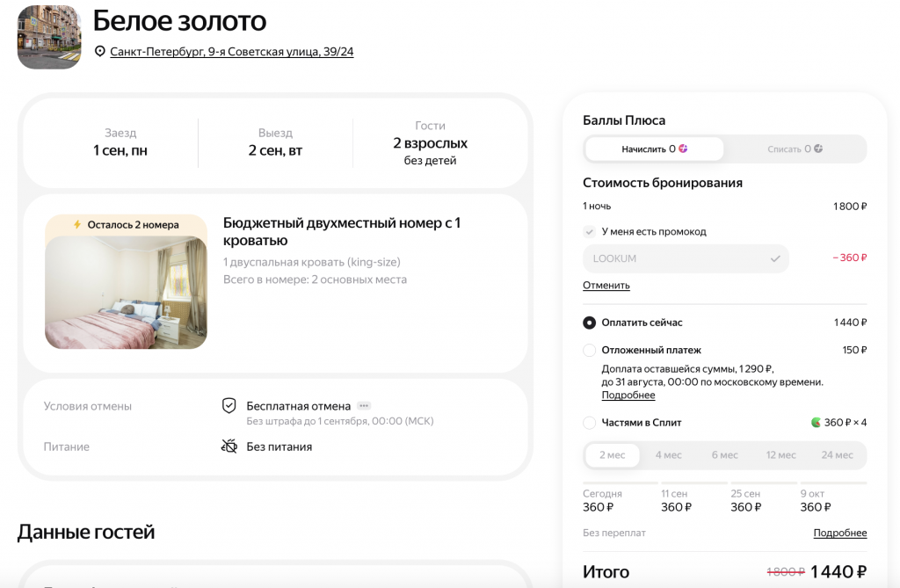Click the Plus points icon in Начислить tab
This screenshot has width=900, height=588.
pos(683,149)
